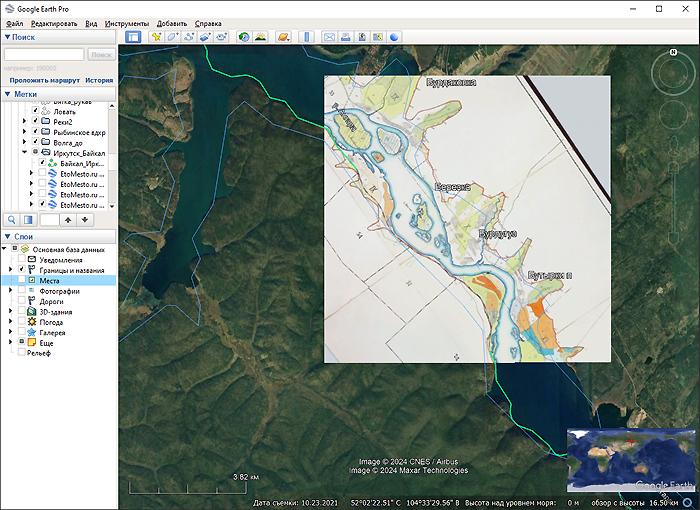Expand the 3D-здания layer
Image resolution: width=700 pixels, height=510 pixels.
pyautogui.click(x=11, y=311)
